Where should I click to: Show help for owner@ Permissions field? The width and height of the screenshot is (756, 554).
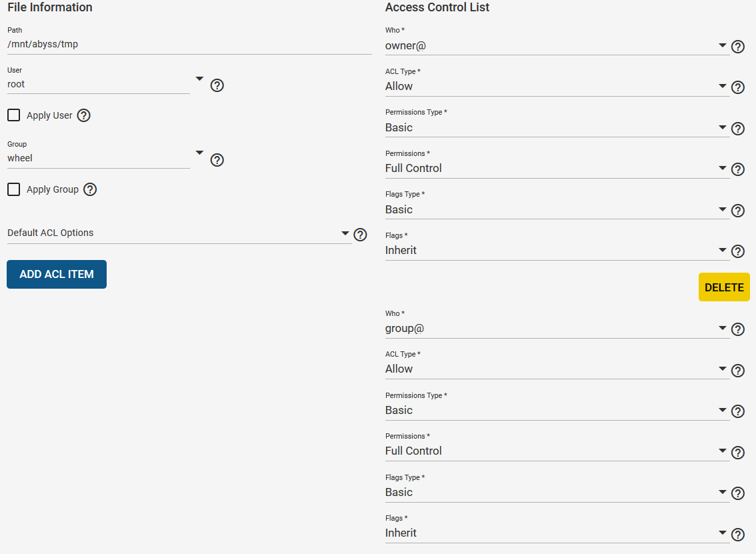737,169
